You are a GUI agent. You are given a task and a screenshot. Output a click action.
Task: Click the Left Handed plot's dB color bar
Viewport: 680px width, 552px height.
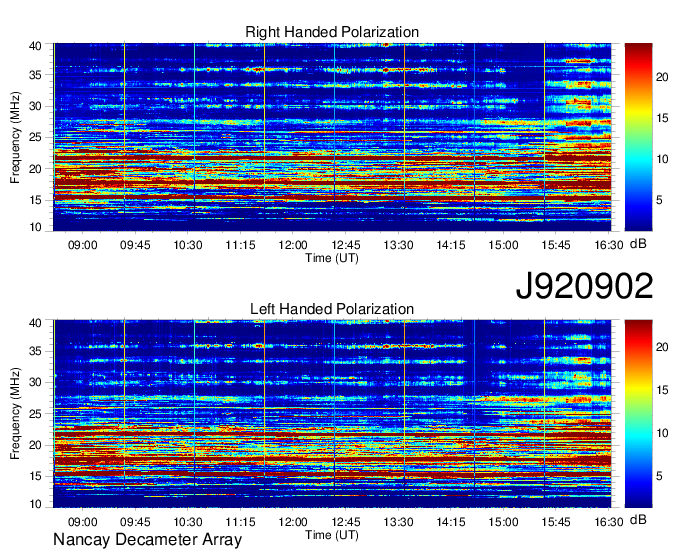(638, 414)
